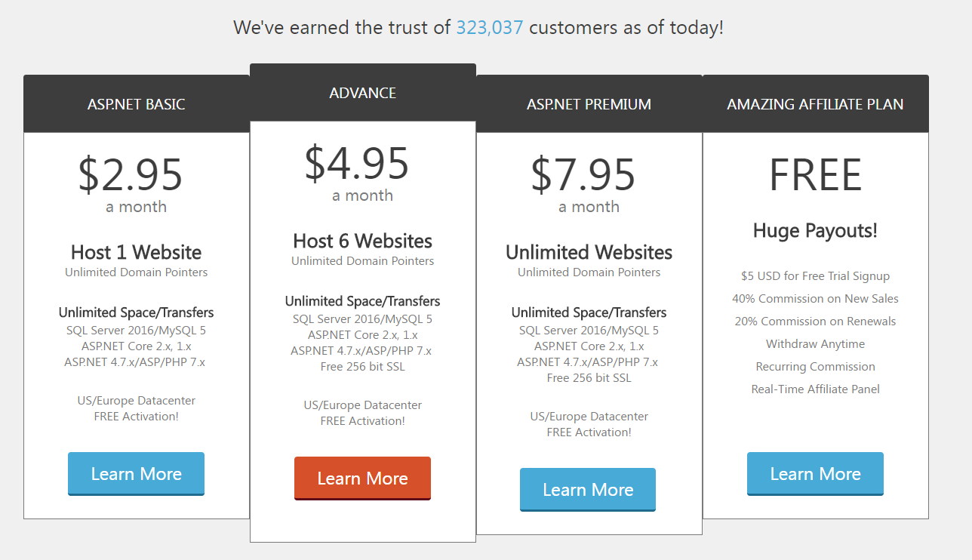972x560 pixels.
Task: Click the 40% Commission on New Sales text
Action: coord(815,299)
